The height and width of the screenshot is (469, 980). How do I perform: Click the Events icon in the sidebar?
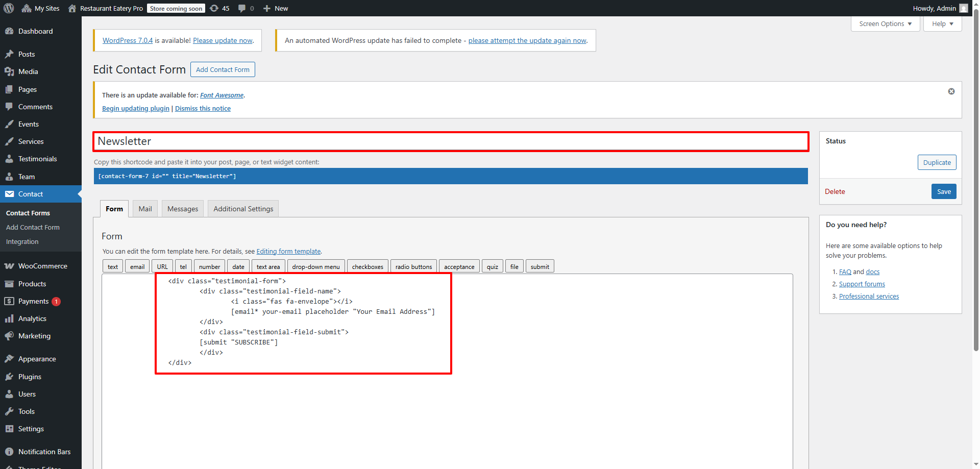click(9, 124)
